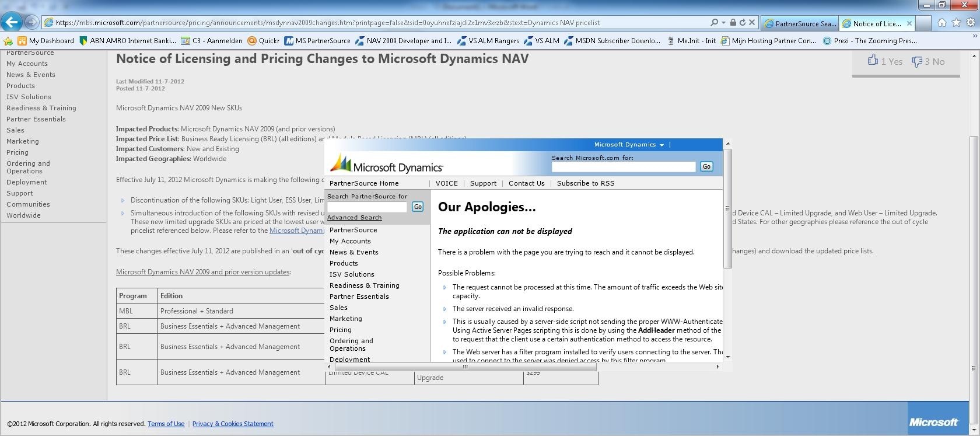The image size is (980, 436).
Task: Open ISV Solutions in the main page sidebar
Action: click(x=29, y=97)
